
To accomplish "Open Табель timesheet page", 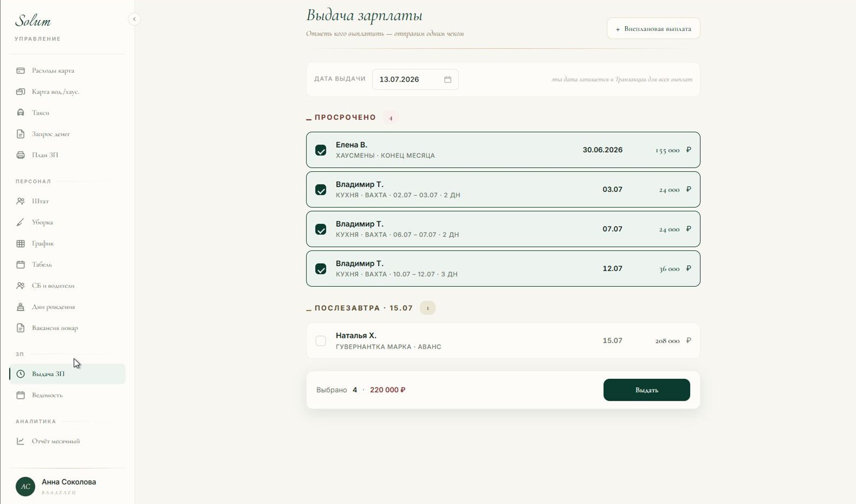I will pyautogui.click(x=67, y=264).
